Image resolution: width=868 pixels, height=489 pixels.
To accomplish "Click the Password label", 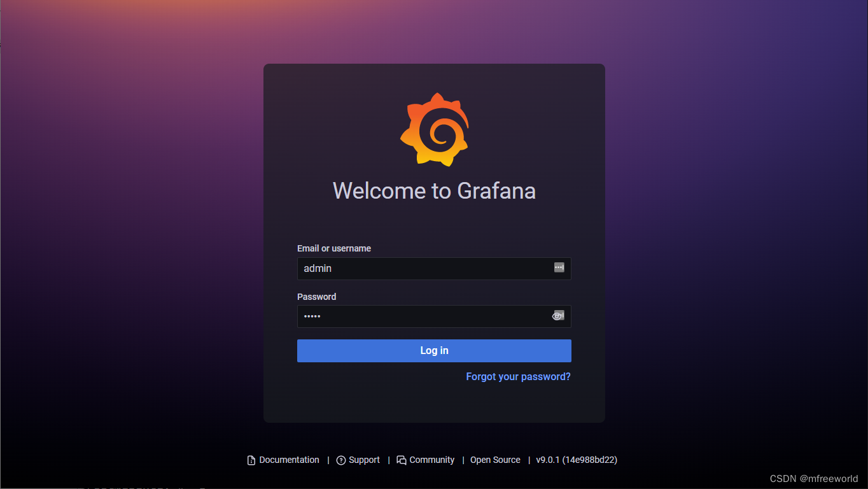I will tap(316, 297).
